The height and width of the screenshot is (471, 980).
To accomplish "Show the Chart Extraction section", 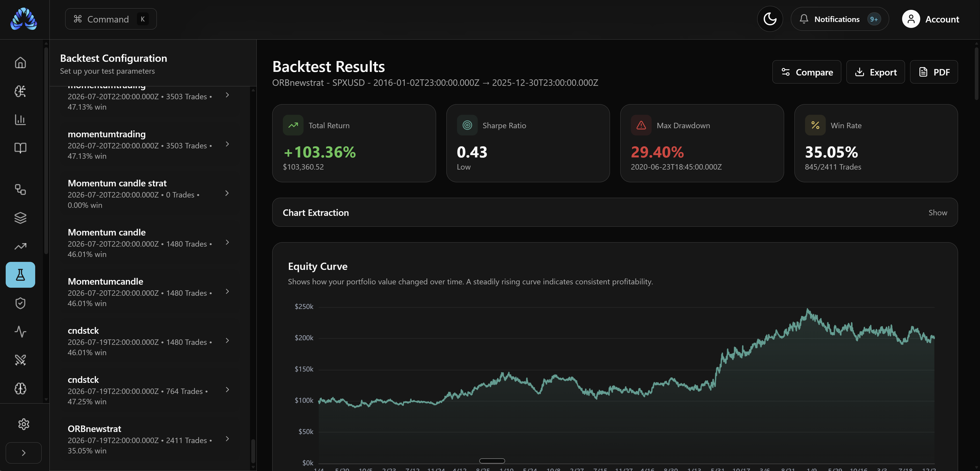I will [937, 212].
